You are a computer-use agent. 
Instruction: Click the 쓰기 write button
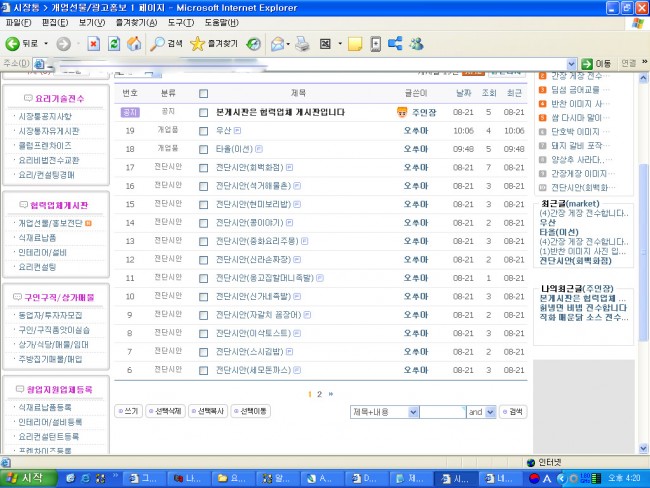click(x=129, y=411)
